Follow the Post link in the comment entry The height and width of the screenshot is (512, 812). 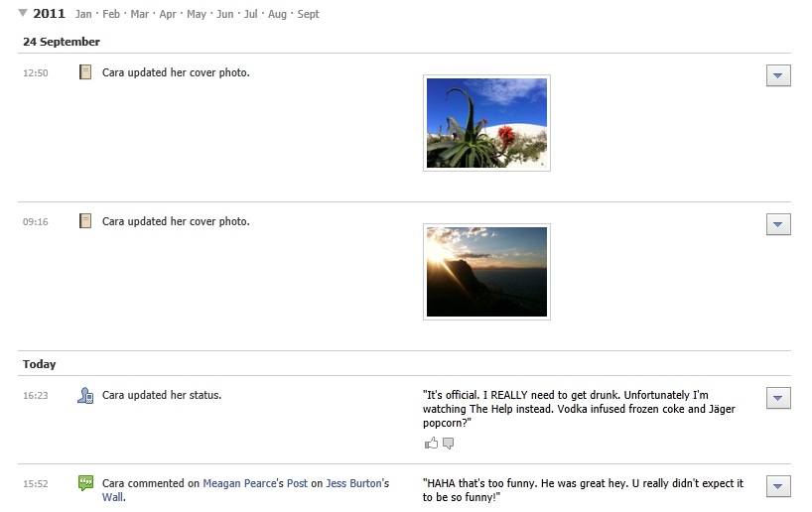click(x=297, y=483)
